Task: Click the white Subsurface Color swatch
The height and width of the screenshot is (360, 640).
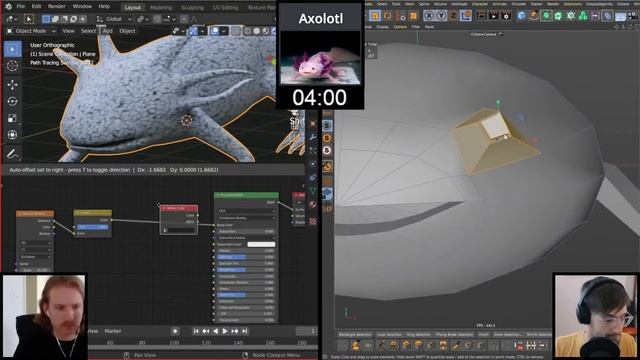Action: point(261,244)
